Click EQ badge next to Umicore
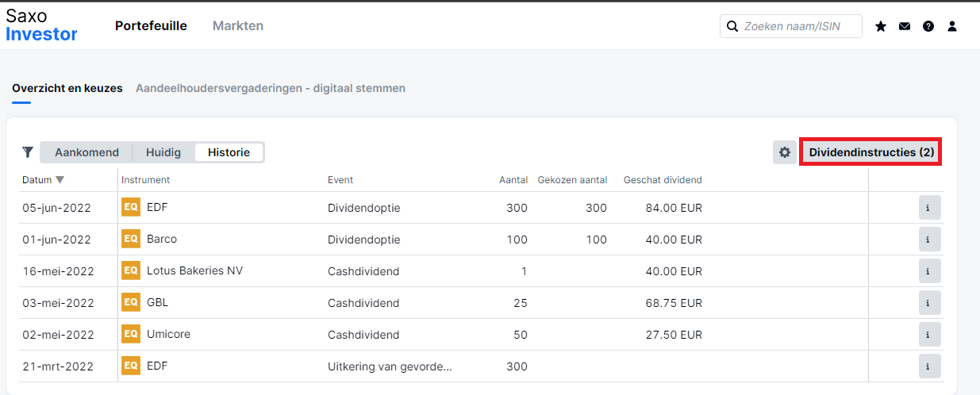Viewport: 980px width, 395px height. 131,334
